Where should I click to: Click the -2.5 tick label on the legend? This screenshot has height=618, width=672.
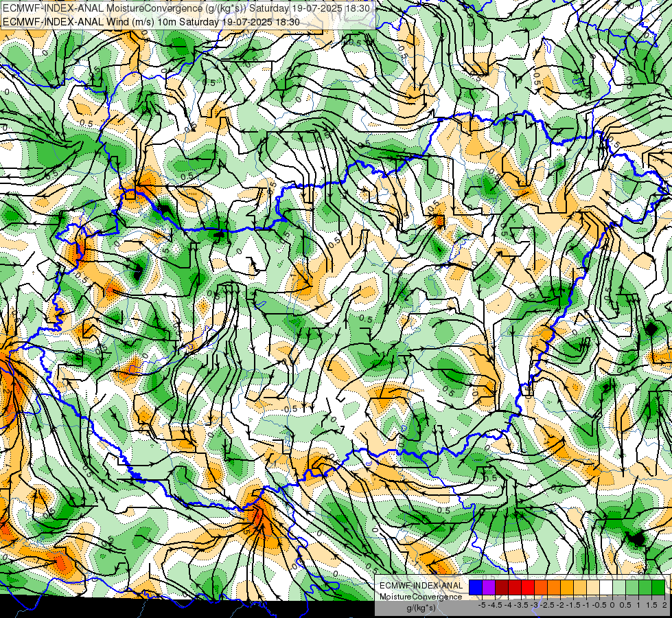[547, 605]
